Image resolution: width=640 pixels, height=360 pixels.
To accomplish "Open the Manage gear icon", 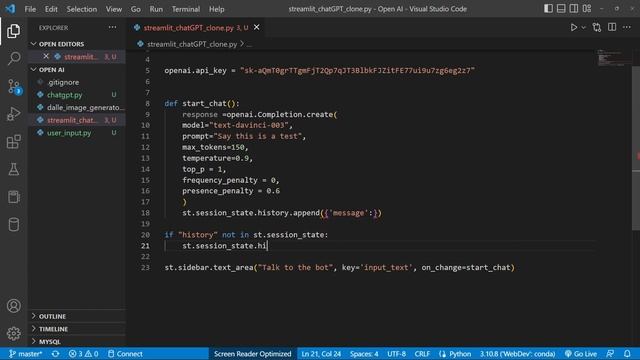I will tap(13, 333).
